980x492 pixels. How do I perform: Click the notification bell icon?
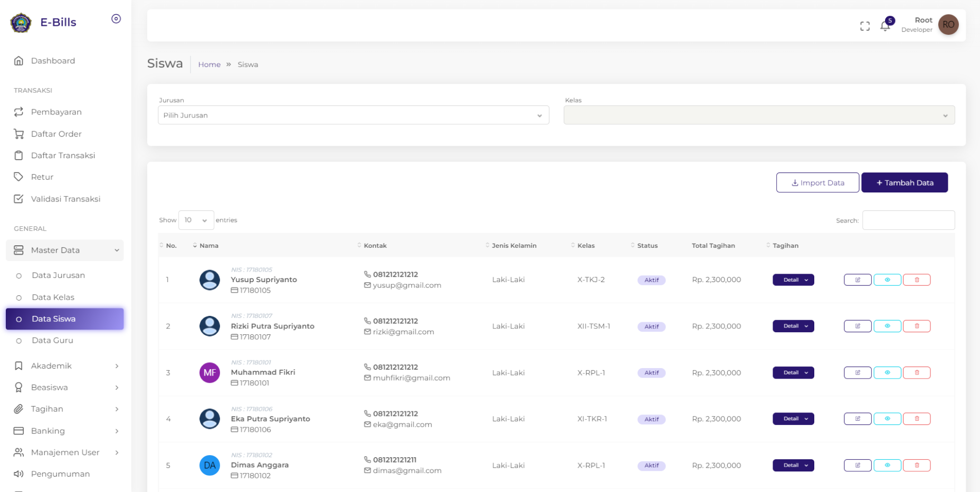coord(885,26)
